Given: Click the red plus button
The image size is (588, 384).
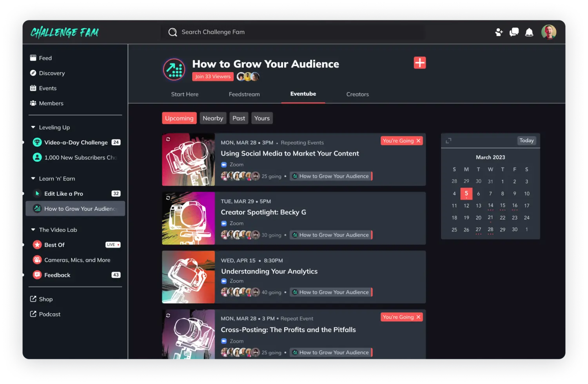Looking at the screenshot, I should pyautogui.click(x=420, y=63).
